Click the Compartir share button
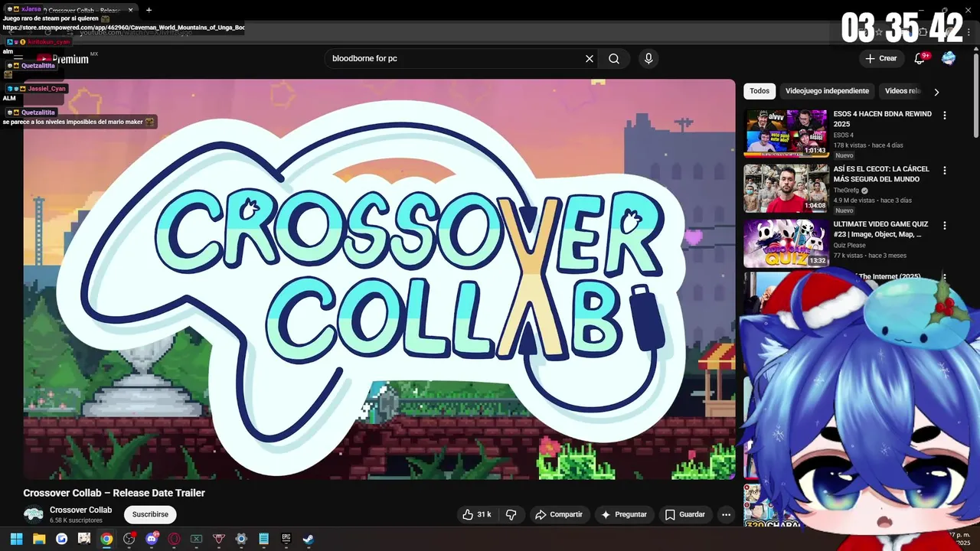980x551 pixels. (559, 515)
